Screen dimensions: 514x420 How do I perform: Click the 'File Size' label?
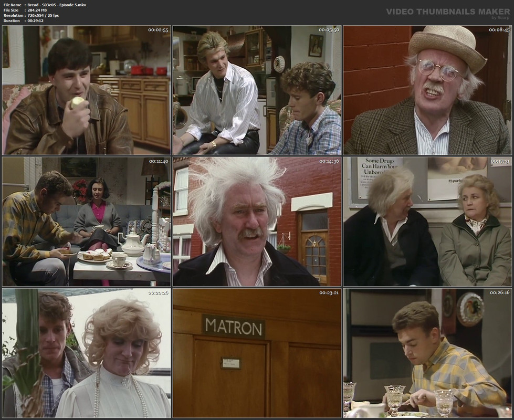click(11, 10)
